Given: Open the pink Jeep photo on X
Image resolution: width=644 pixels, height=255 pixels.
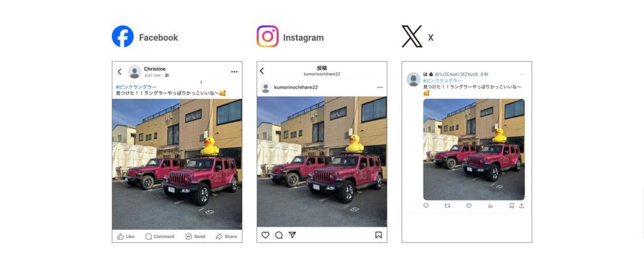Looking at the screenshot, I should pos(474,149).
